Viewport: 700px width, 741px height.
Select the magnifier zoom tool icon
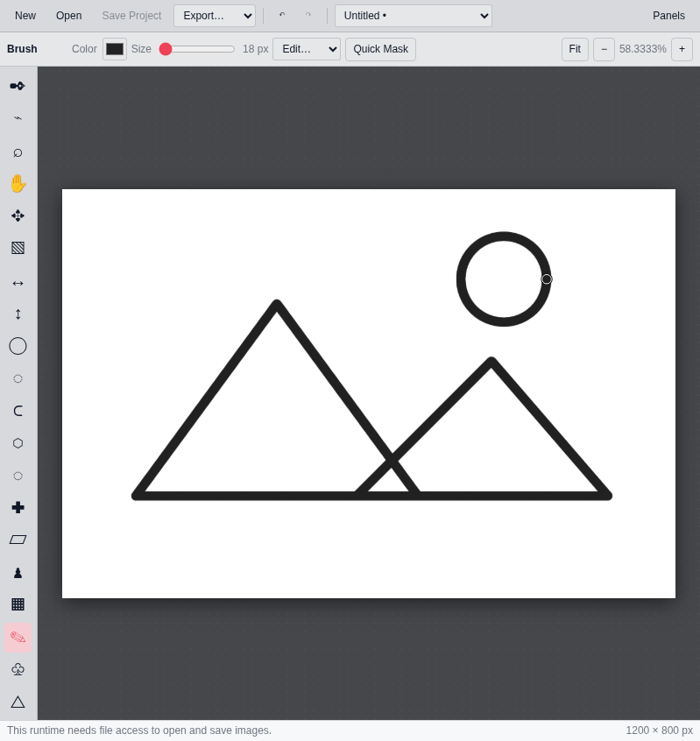[x=18, y=152]
